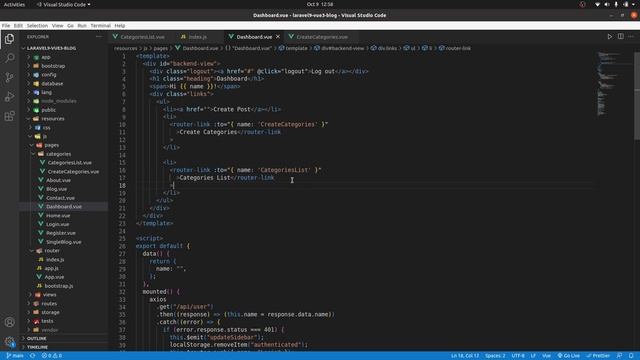Close the Dashboard.vue tab
Image resolution: width=640 pixels, height=360 pixels.
pos(278,37)
